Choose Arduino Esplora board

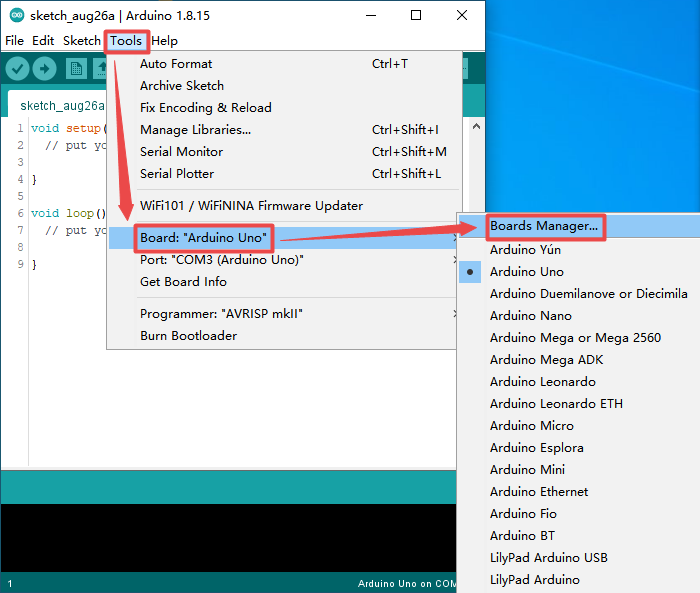click(x=579, y=448)
